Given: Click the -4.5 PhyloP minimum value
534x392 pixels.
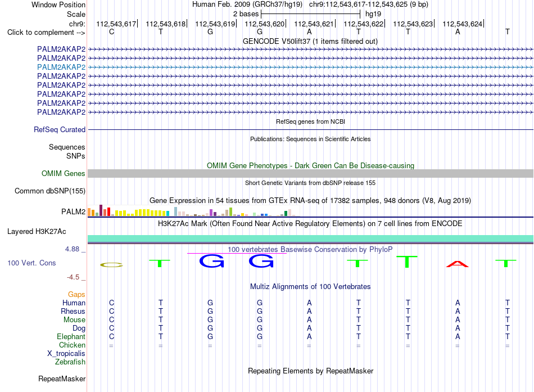Looking at the screenshot, I should pyautogui.click(x=73, y=277).
